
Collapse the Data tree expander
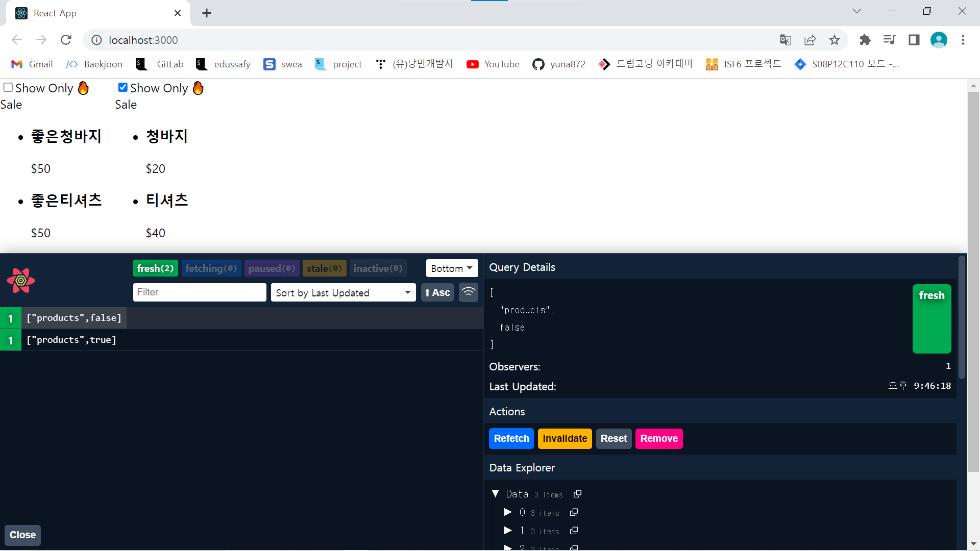point(495,494)
